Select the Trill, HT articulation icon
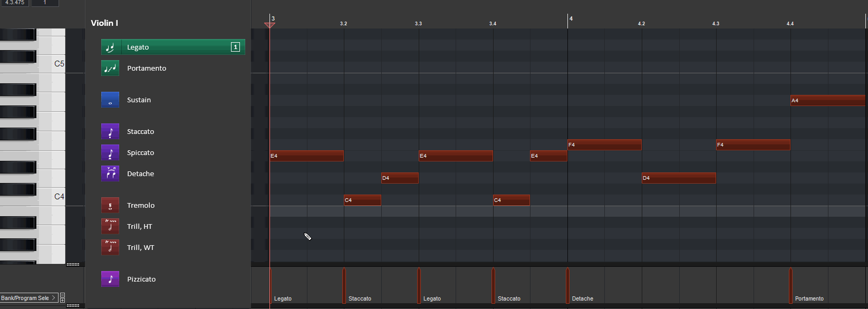 point(110,226)
